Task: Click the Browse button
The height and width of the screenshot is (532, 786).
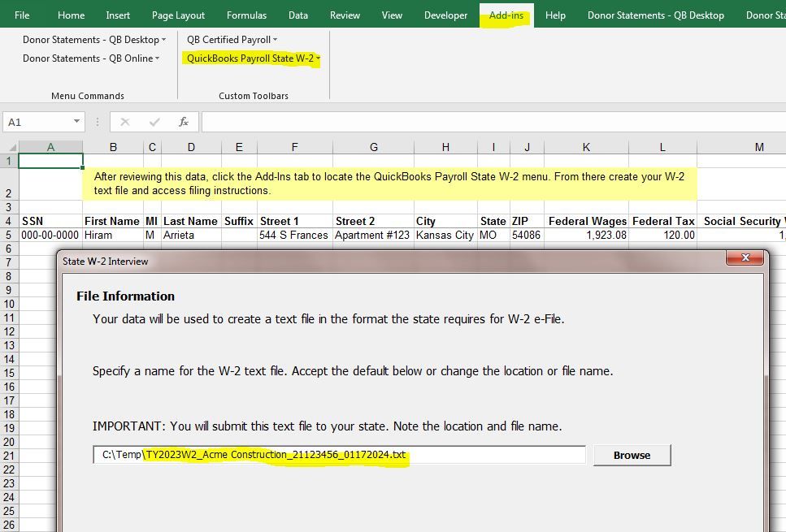Action: [x=632, y=455]
